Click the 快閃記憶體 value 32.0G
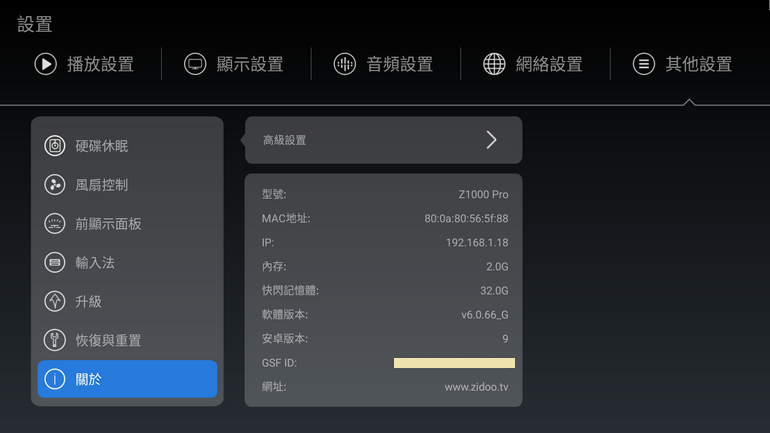The image size is (770, 433). [494, 291]
